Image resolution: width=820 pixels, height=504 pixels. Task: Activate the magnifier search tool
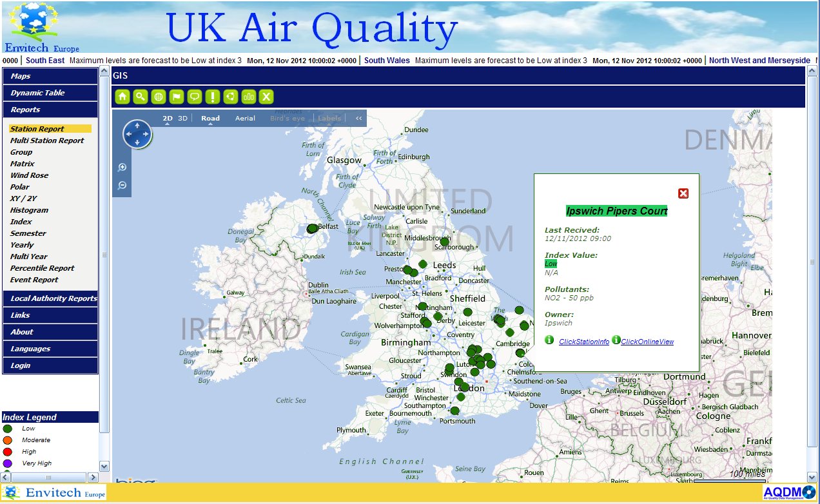click(140, 97)
